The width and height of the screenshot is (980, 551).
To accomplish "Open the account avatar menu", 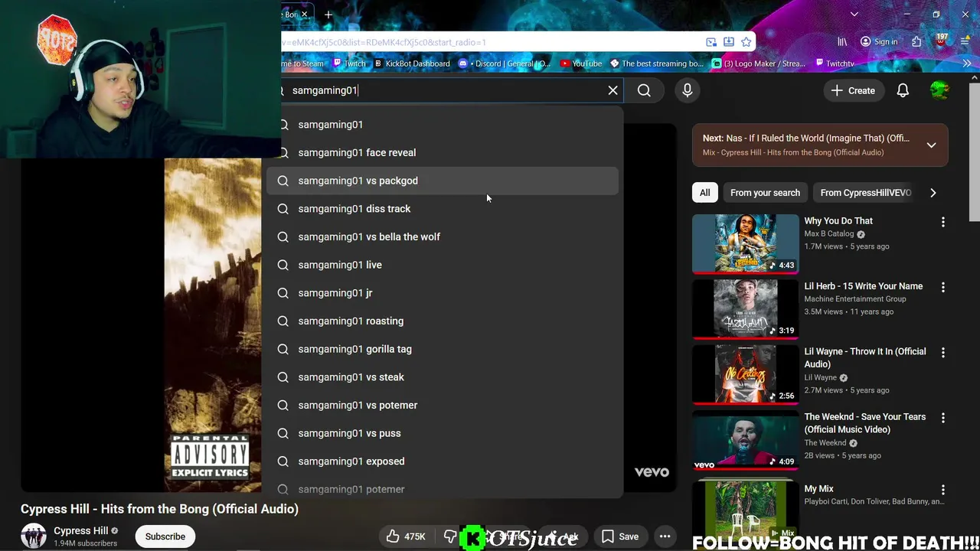I will tap(939, 90).
